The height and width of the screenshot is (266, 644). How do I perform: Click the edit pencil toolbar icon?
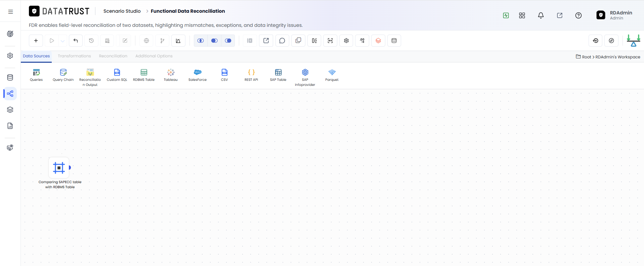click(125, 41)
